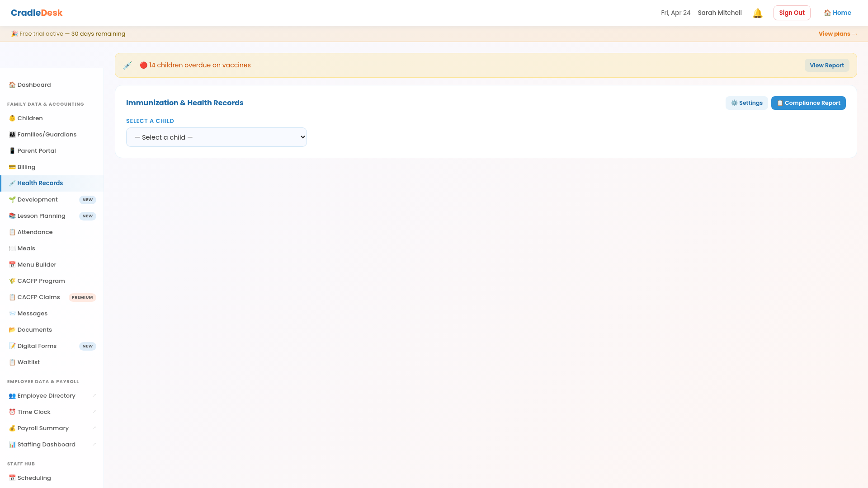The width and height of the screenshot is (868, 488).
Task: Open the View plans link
Action: [x=837, y=33]
